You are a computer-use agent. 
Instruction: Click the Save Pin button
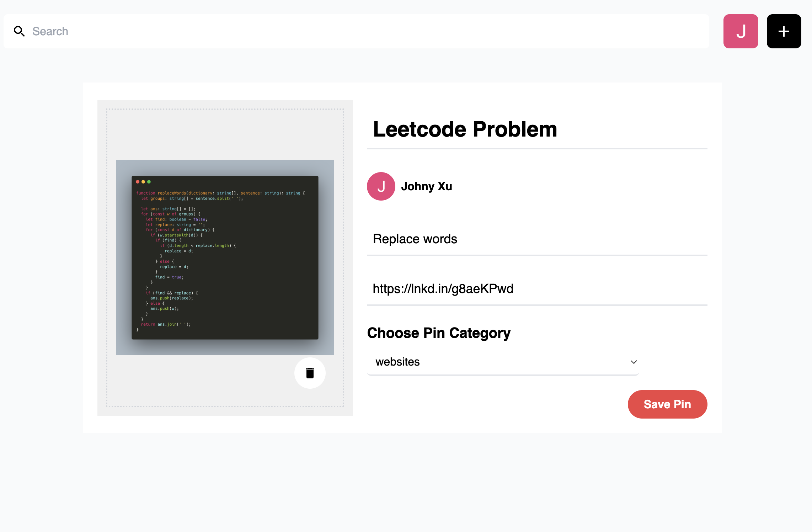pyautogui.click(x=667, y=404)
